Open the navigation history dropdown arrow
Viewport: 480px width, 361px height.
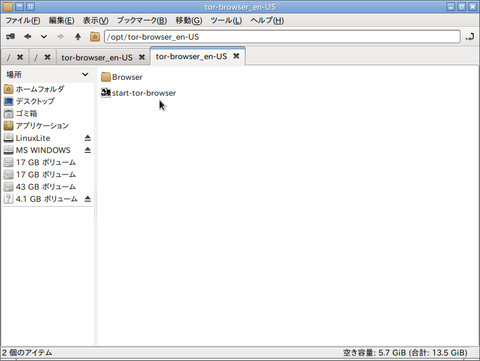44,36
